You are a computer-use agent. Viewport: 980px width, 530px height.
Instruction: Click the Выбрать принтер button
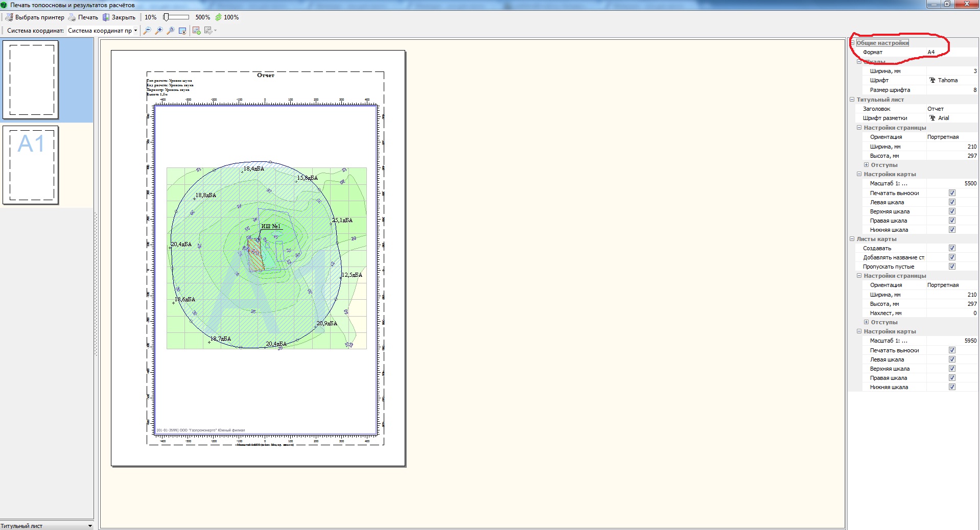tap(35, 17)
